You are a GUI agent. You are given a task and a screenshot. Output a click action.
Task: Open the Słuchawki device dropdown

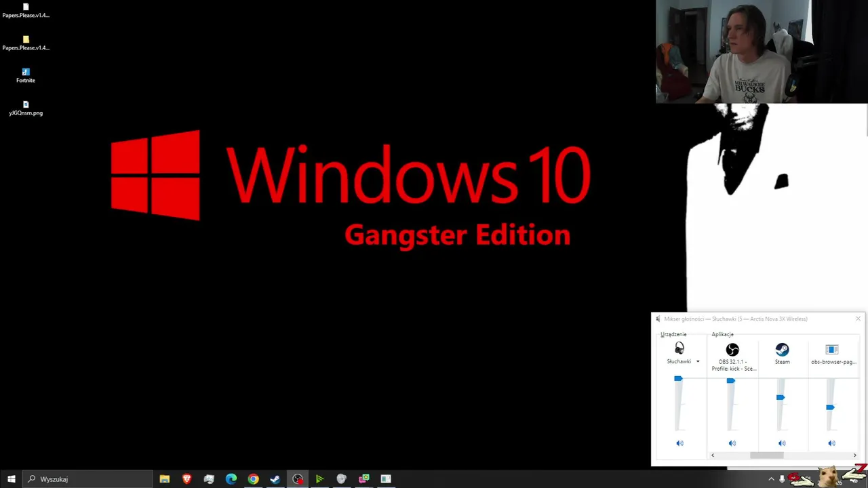click(x=698, y=361)
